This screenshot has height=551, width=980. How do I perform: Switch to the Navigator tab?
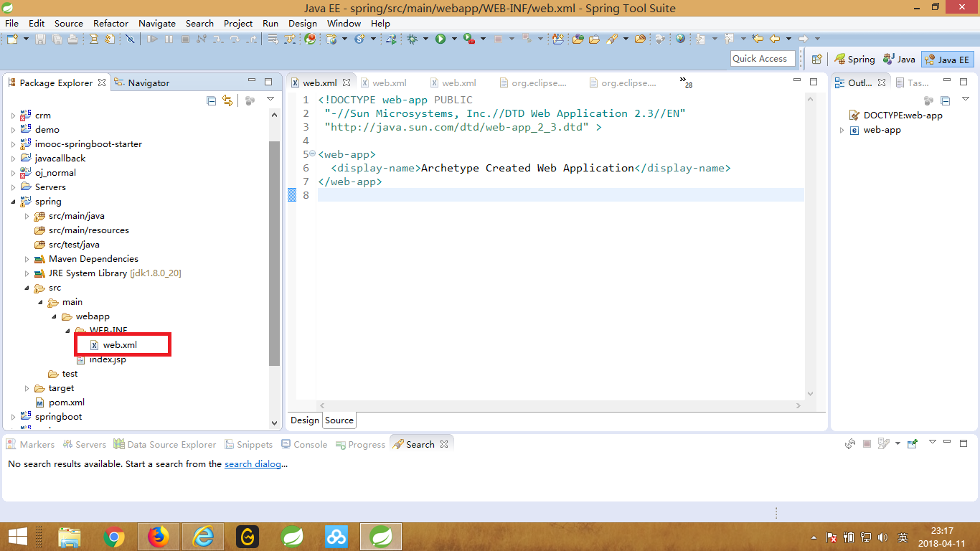tap(142, 83)
